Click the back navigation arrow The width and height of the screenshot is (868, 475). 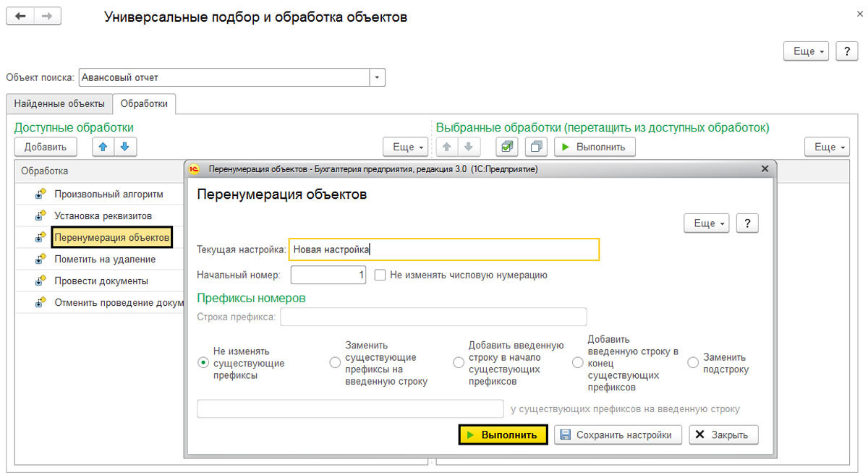tap(20, 16)
